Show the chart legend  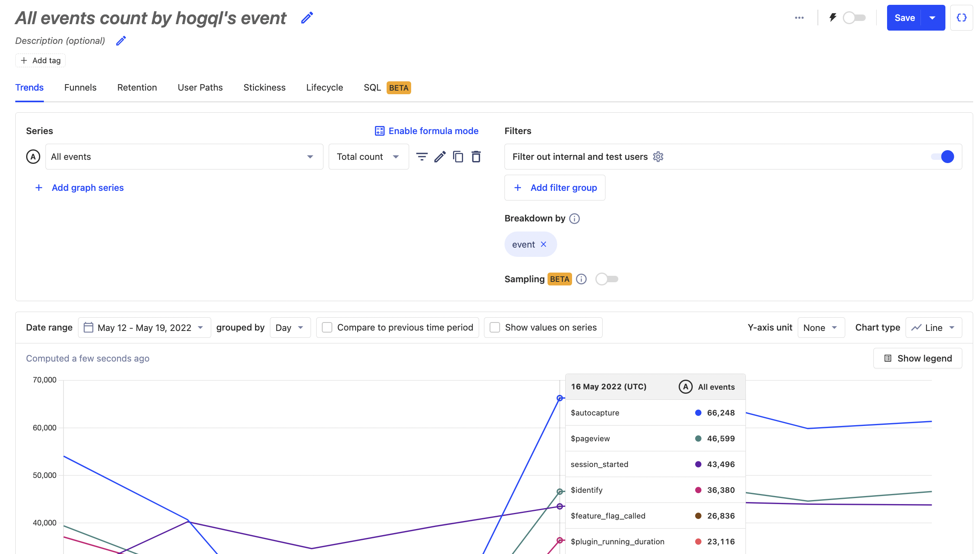pyautogui.click(x=918, y=358)
